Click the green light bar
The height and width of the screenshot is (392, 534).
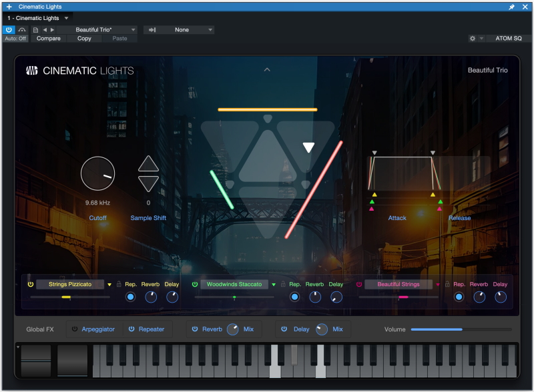point(222,189)
